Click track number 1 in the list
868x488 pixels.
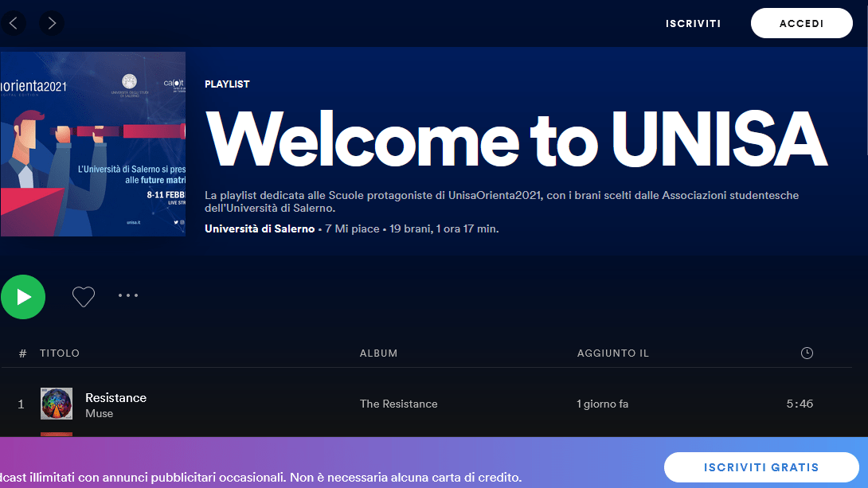tap(22, 404)
